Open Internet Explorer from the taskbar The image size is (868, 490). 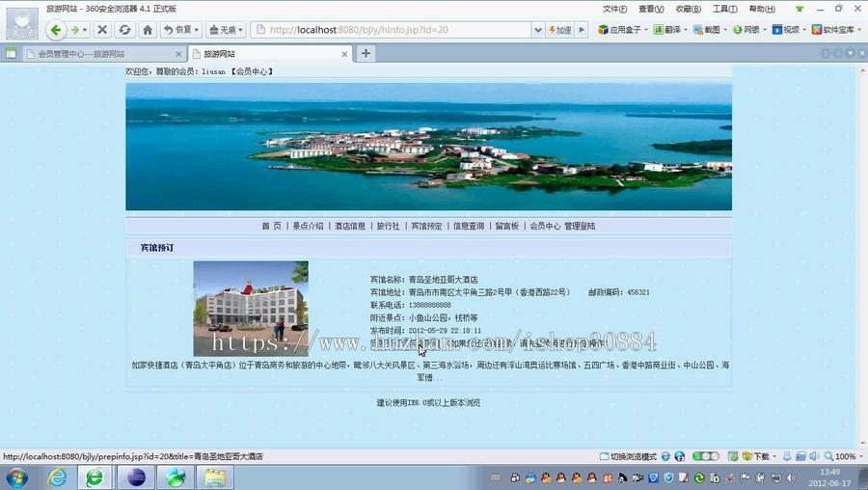(57, 477)
